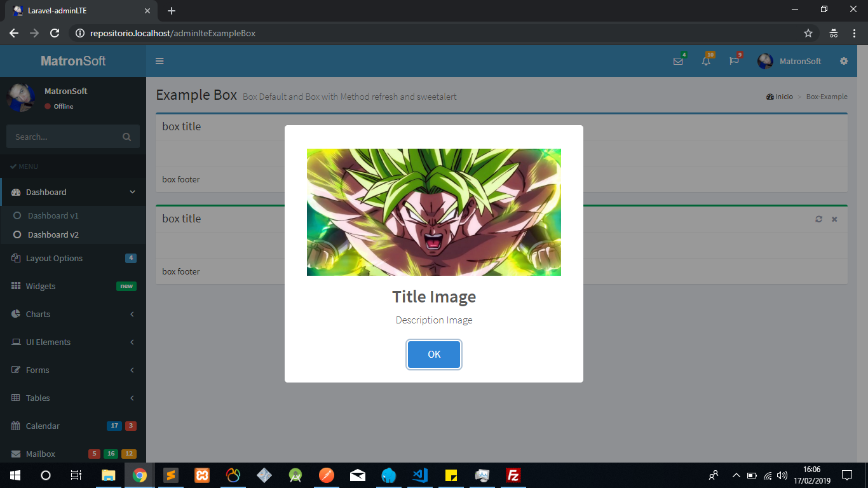Open Dashboard v2 in the sidebar
The image size is (868, 488).
click(53, 234)
